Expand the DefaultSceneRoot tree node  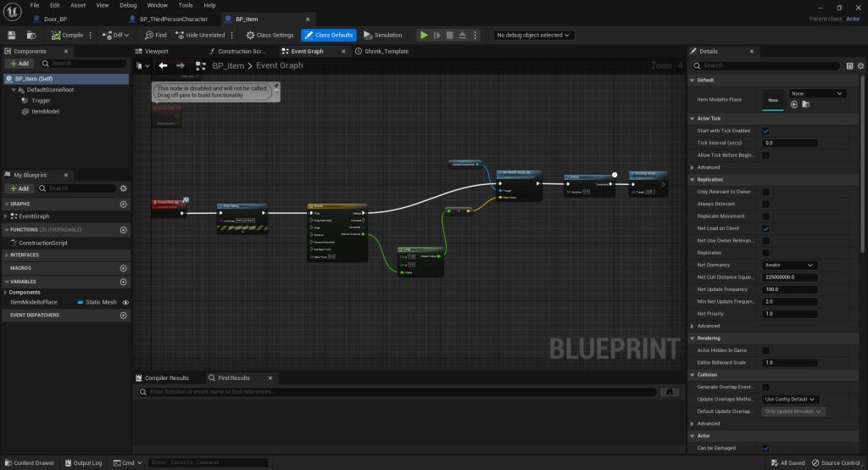[x=21, y=89]
